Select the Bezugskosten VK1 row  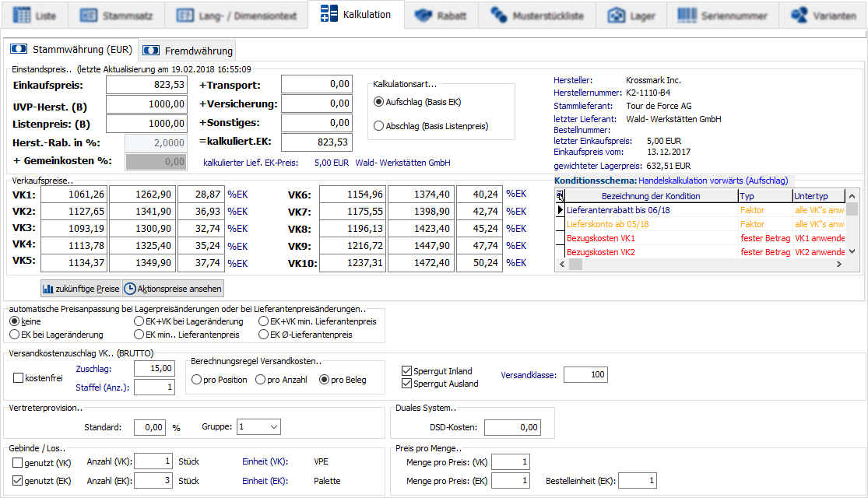706,238
